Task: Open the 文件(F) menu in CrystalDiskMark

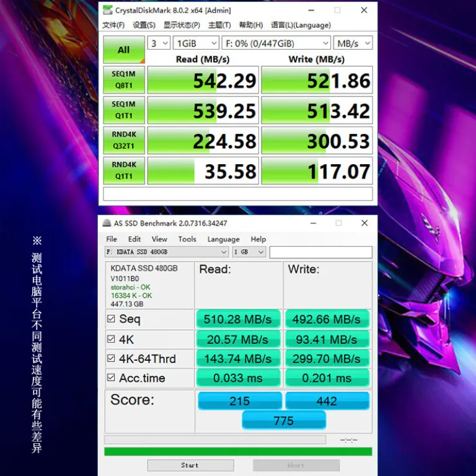Action: pyautogui.click(x=113, y=25)
